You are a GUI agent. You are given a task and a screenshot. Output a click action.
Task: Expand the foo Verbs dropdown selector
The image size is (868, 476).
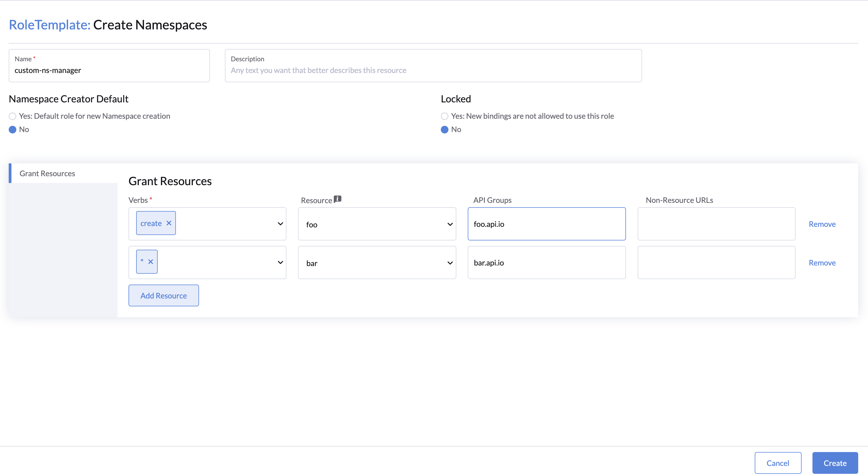point(280,223)
